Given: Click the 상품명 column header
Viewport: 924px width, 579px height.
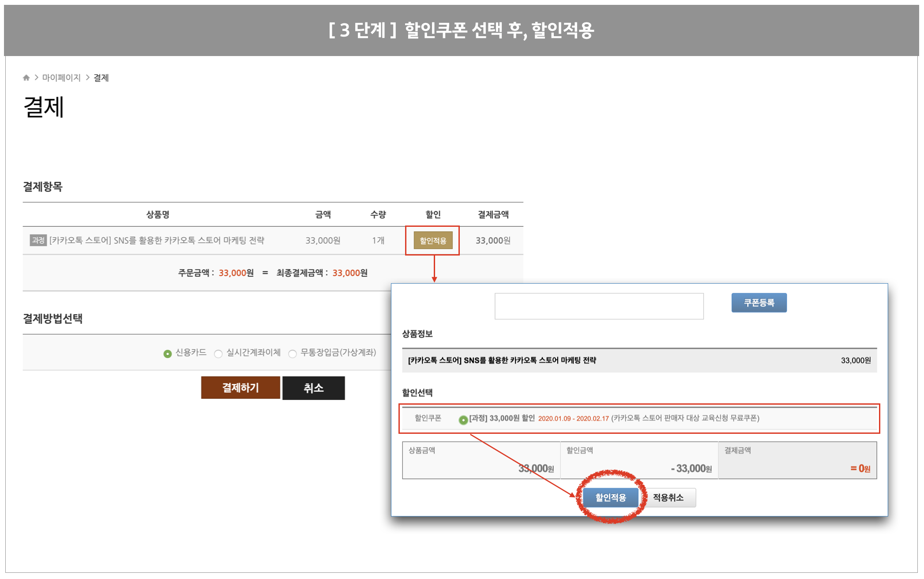Looking at the screenshot, I should coord(158,214).
